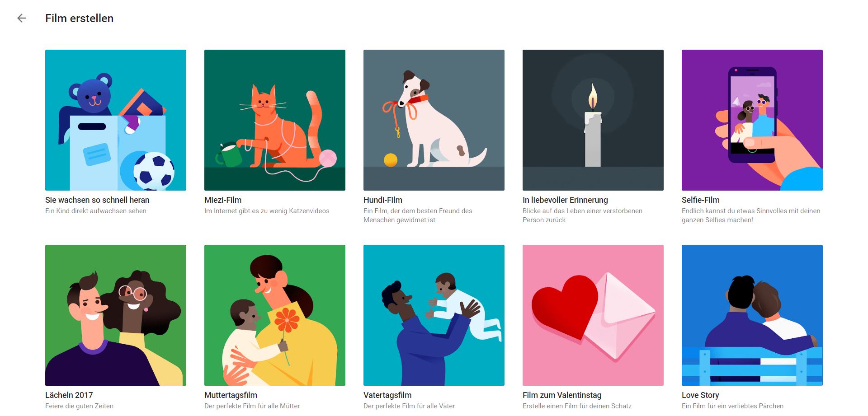Click the 'Sie wachsen so schnell heran' title
The image size is (868, 416).
pyautogui.click(x=97, y=200)
